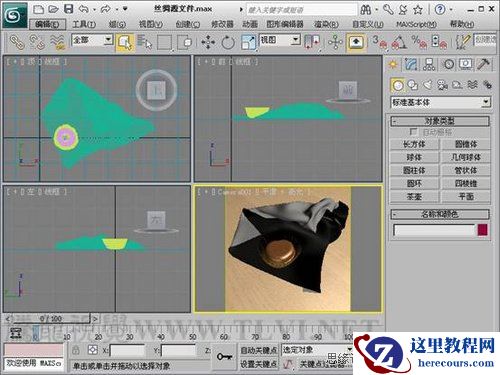Screen dimensions: 500x375
Task: Toggle the 3D Snaps button
Action: click(379, 42)
